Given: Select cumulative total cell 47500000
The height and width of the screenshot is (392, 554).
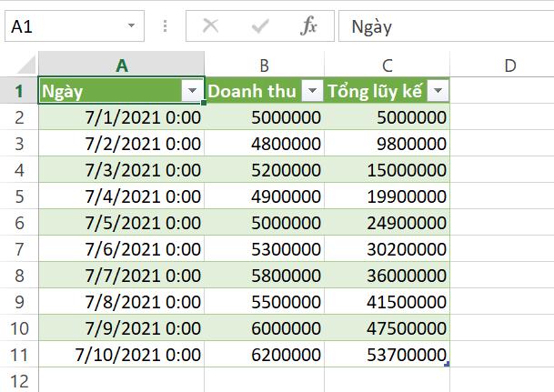Looking at the screenshot, I should click(x=388, y=328).
